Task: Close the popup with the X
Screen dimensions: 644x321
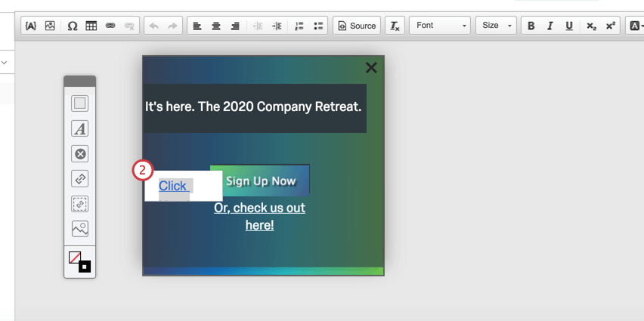Action: click(371, 68)
